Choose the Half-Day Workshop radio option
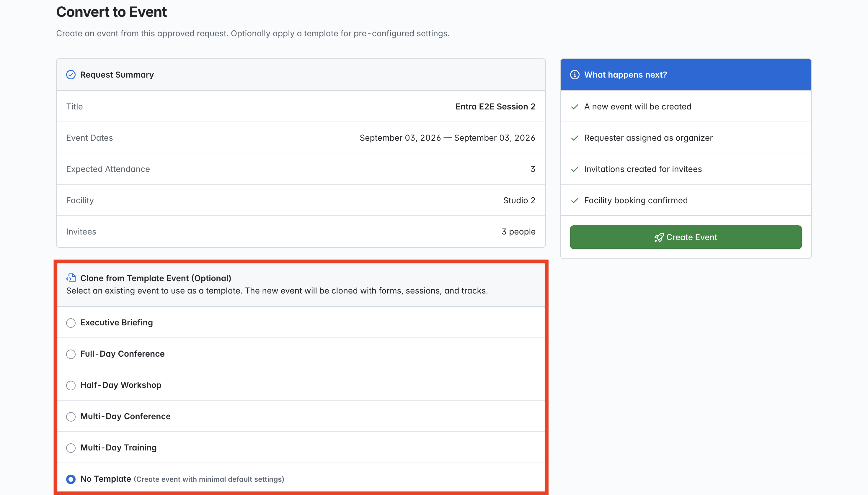Screen dimensions: 868x495 pos(71,386)
